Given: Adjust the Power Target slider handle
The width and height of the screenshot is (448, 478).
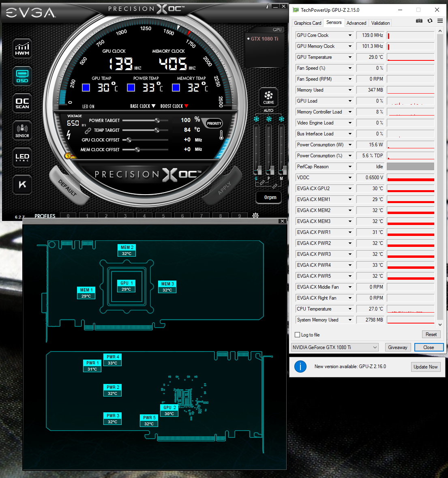Looking at the screenshot, I should (x=157, y=120).
